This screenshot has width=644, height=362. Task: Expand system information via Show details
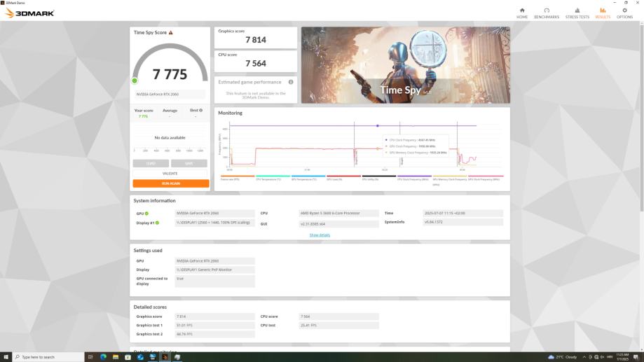click(x=320, y=235)
